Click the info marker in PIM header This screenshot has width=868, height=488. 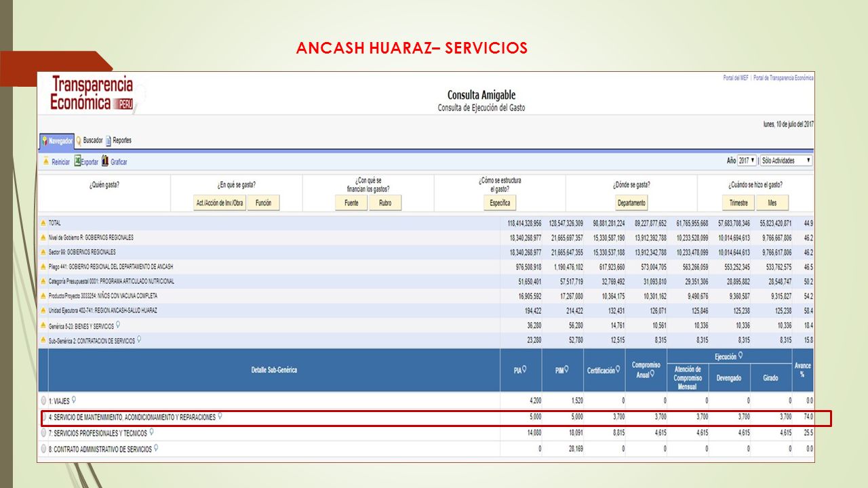pyautogui.click(x=567, y=369)
